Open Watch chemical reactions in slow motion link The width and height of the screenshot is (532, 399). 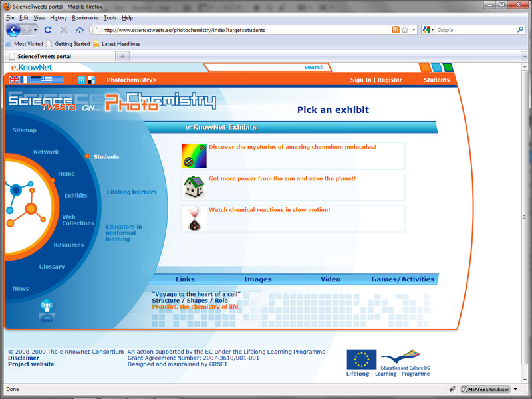pos(269,210)
